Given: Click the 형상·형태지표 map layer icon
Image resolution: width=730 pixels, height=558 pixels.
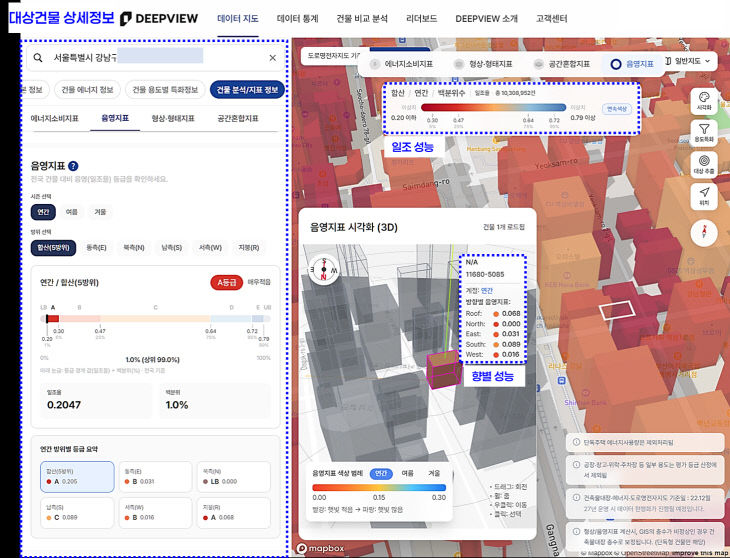Looking at the screenshot, I should [x=459, y=64].
